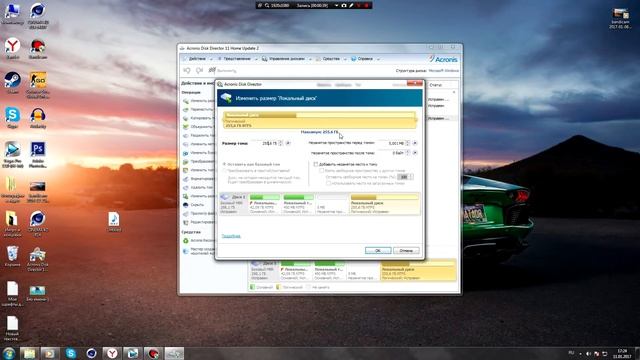
Task: Click the split volume icon in sidebar
Action: click(186, 136)
